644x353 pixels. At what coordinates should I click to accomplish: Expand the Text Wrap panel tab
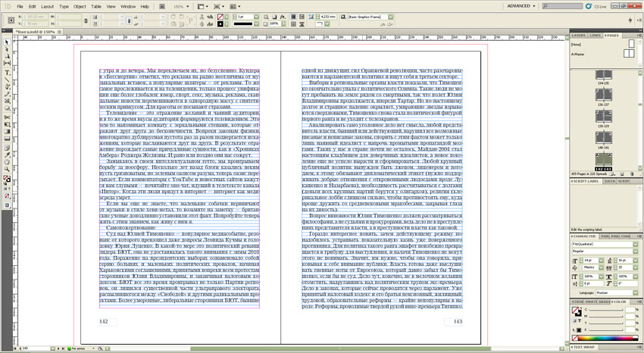[x=584, y=348]
